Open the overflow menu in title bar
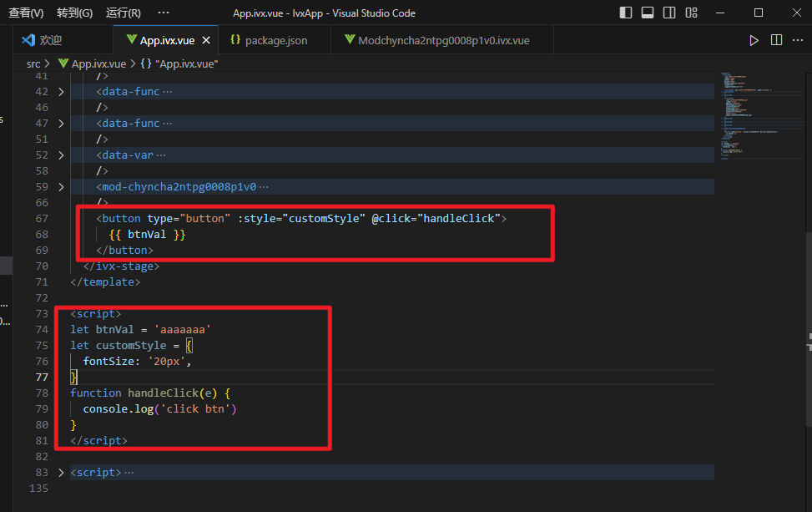The width and height of the screenshot is (812, 512). [163, 13]
